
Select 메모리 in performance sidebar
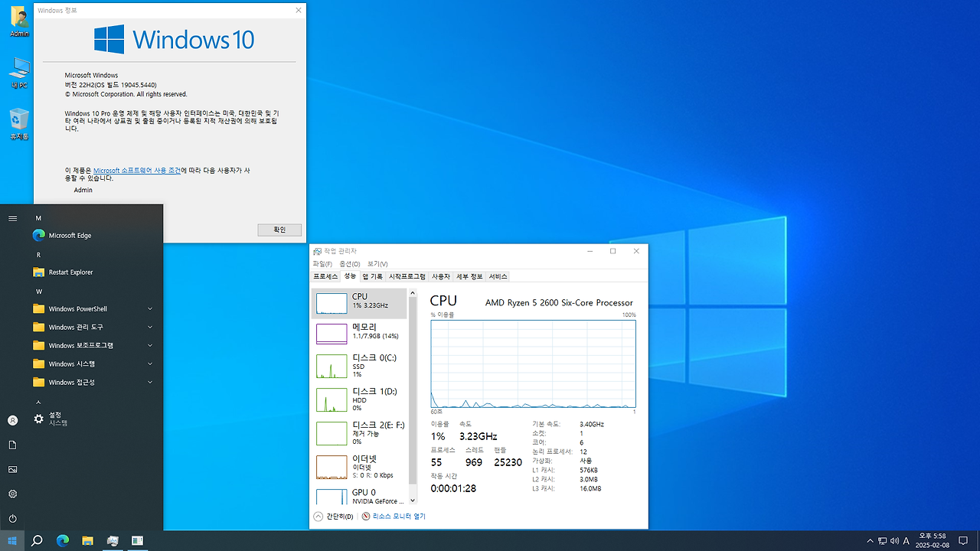(359, 333)
